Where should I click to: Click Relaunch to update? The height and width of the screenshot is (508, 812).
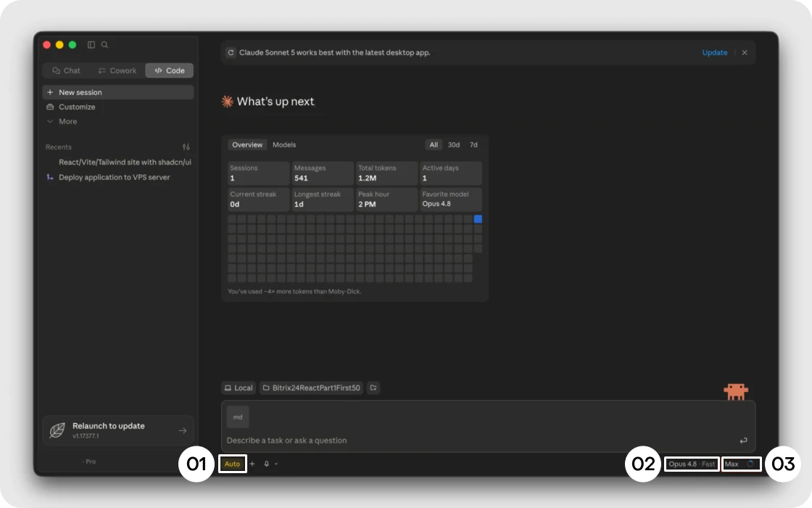point(118,430)
